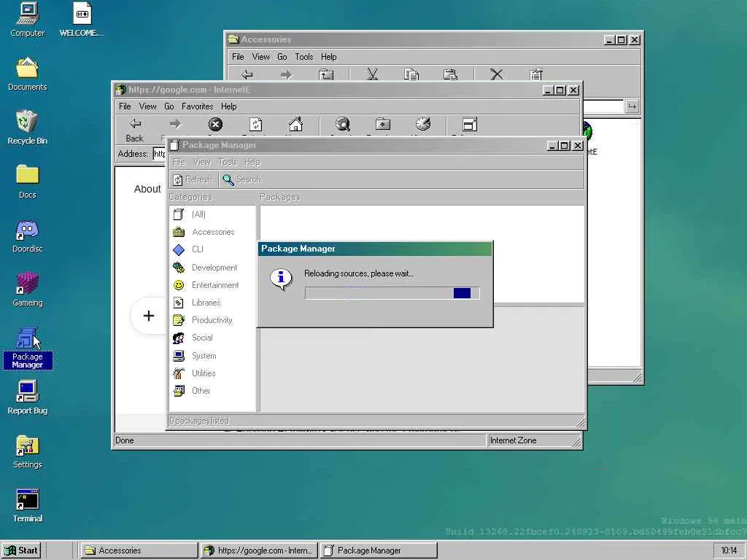Image resolution: width=747 pixels, height=560 pixels.
Task: Launch the Gameing shortcut
Action: tap(27, 289)
